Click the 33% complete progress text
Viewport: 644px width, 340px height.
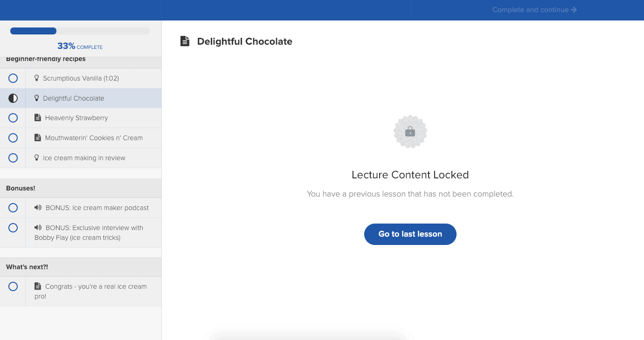click(80, 46)
